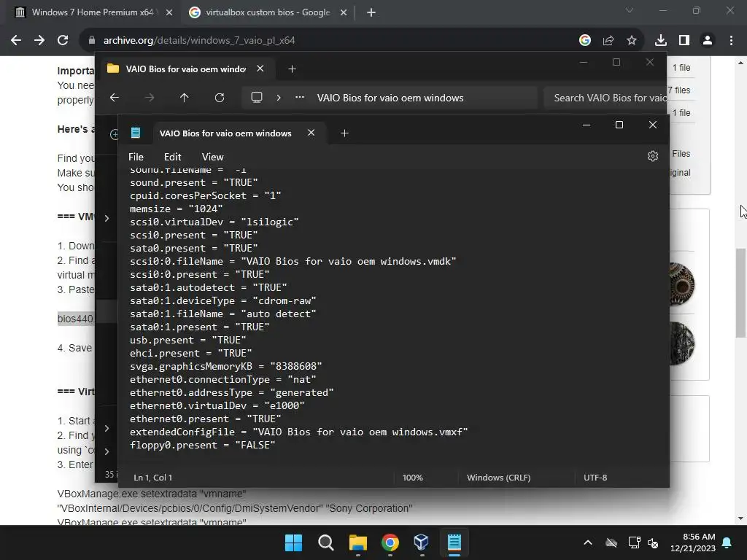The image size is (747, 560).
Task: Open Notepad settings gear icon
Action: [x=653, y=156]
